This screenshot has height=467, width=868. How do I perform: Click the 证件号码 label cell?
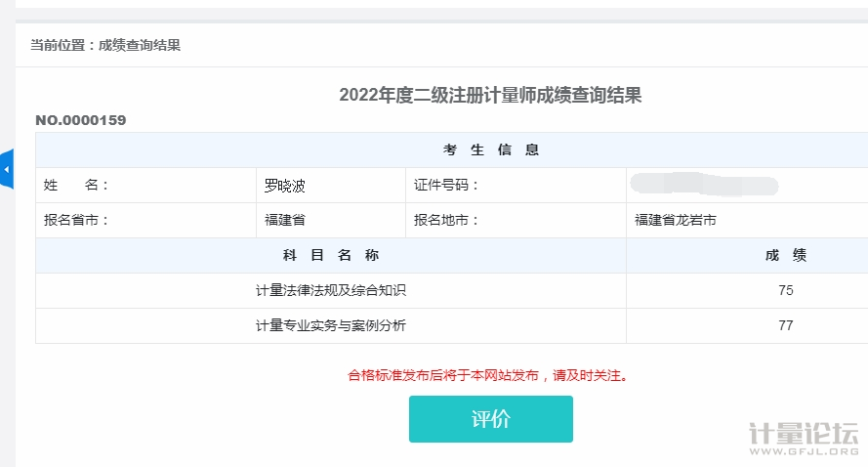click(447, 185)
